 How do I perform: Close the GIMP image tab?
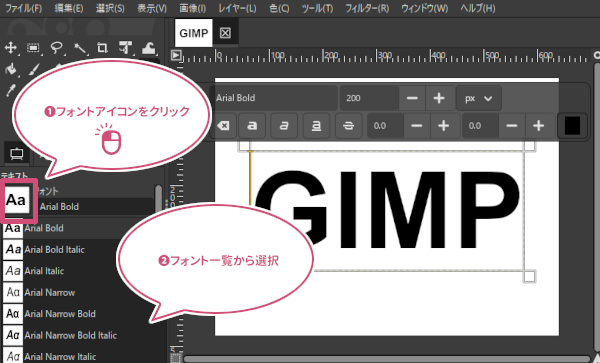click(x=225, y=33)
